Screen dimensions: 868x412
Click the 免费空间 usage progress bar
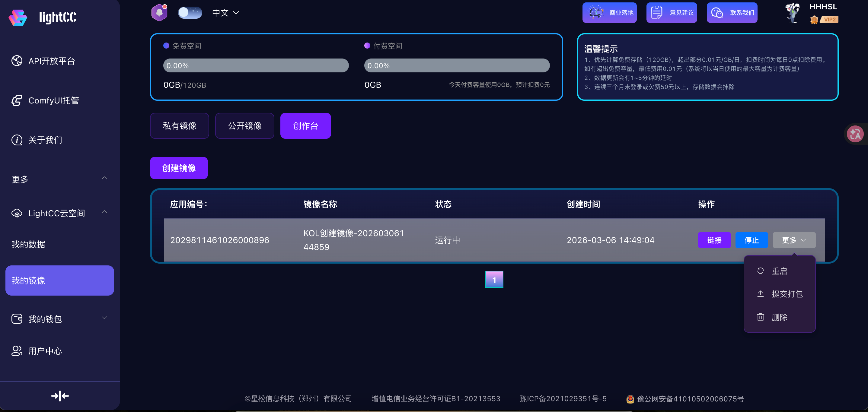256,66
